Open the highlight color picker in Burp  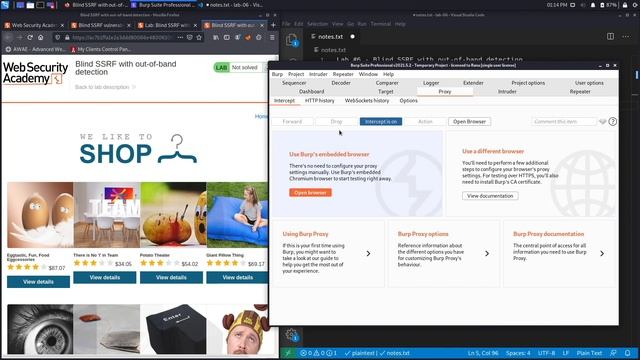tap(602, 122)
